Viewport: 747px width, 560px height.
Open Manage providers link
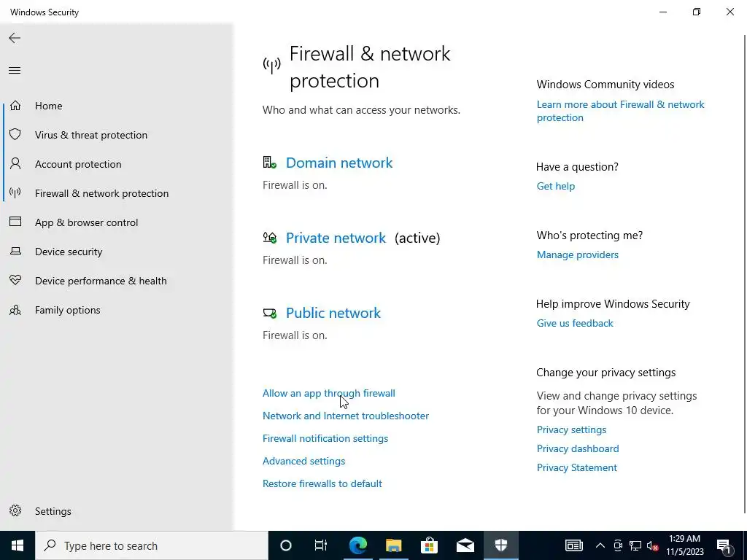tap(577, 254)
